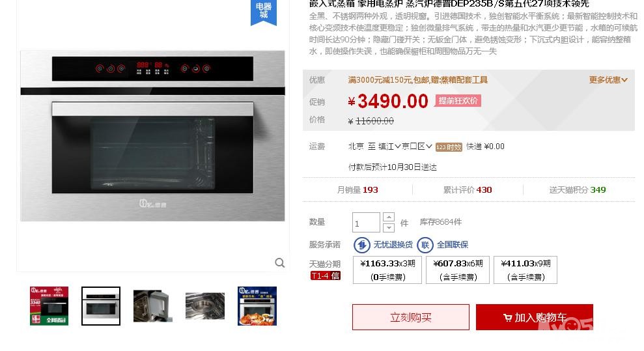Add to cart with 加入购物车 button
The height and width of the screenshot is (351, 644).
point(535,317)
